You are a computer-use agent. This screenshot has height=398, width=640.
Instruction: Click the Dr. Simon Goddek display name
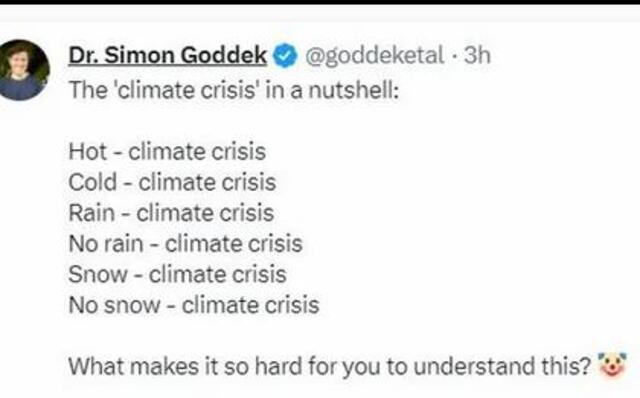(x=167, y=55)
